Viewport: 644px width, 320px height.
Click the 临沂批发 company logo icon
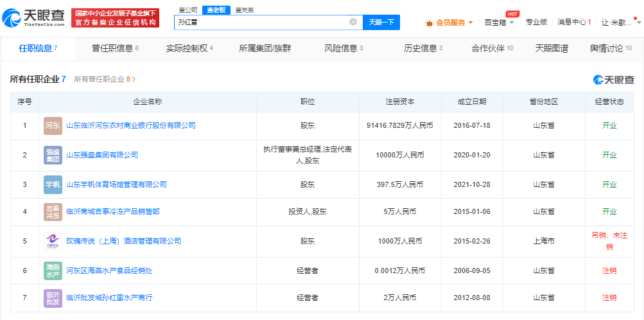pyautogui.click(x=53, y=298)
